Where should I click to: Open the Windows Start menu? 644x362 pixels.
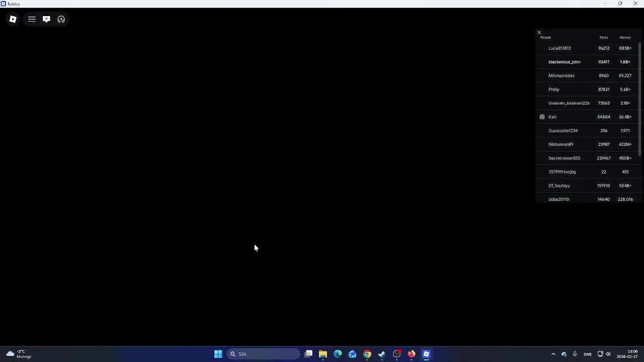218,354
